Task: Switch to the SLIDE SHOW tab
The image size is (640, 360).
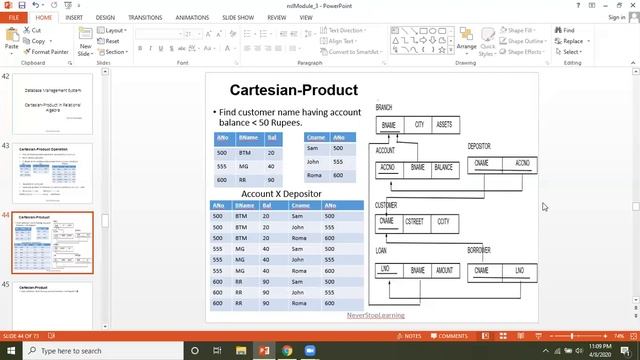Action: click(238, 18)
